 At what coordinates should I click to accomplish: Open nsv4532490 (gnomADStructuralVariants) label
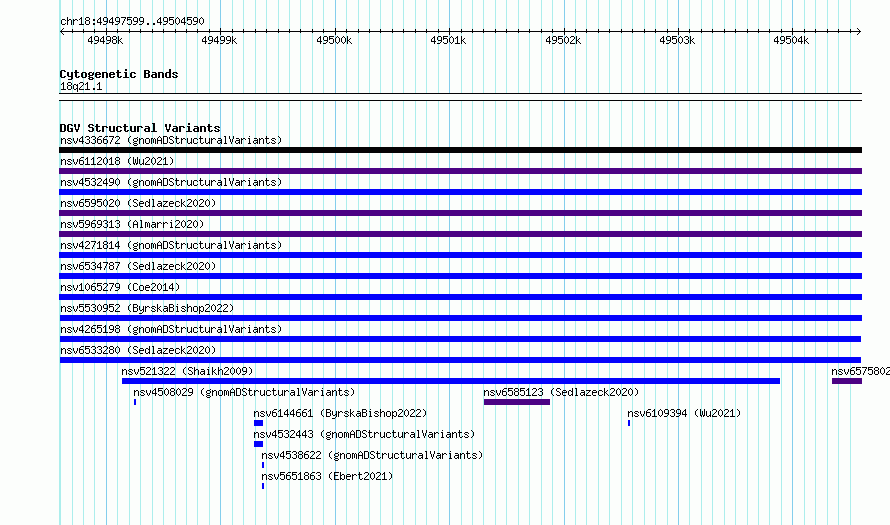(x=171, y=182)
